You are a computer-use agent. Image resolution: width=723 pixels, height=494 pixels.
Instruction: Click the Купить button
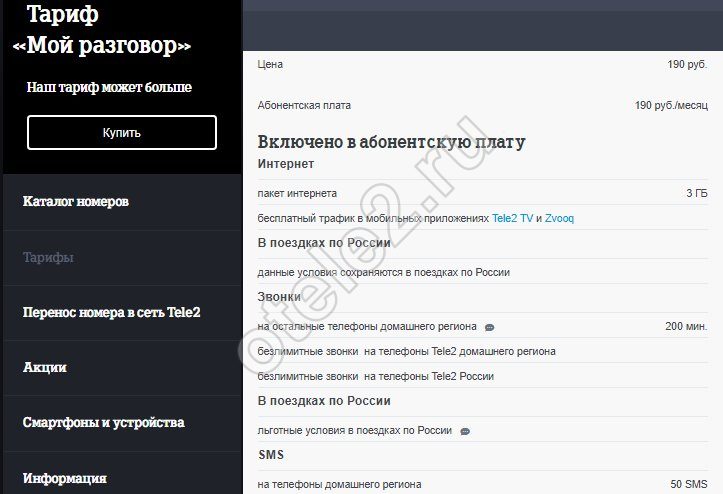122,132
